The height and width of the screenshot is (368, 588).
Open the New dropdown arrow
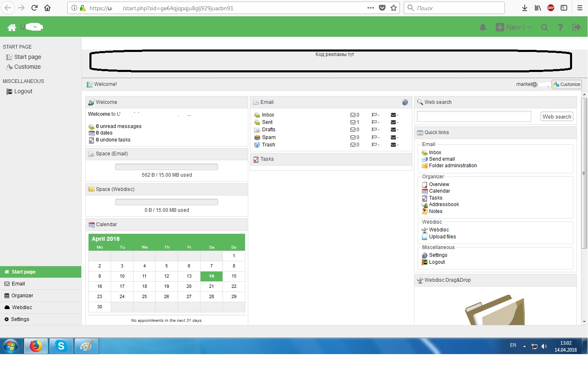tap(530, 27)
